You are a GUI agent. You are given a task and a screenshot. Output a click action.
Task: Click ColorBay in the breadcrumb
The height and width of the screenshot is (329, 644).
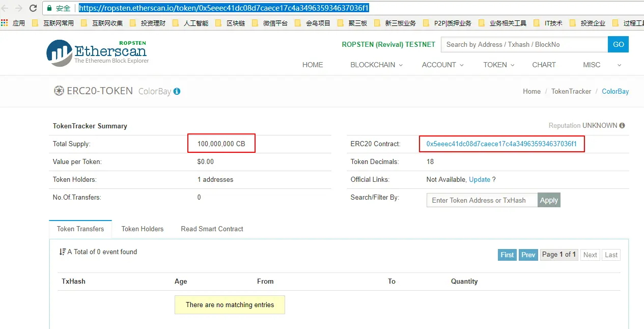pyautogui.click(x=615, y=91)
